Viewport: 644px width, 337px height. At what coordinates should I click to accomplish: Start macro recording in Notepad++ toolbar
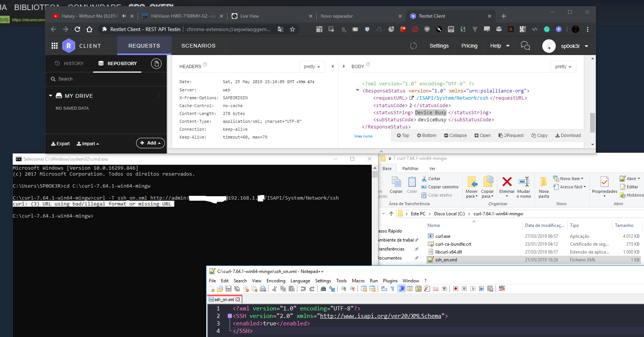tap(456, 289)
